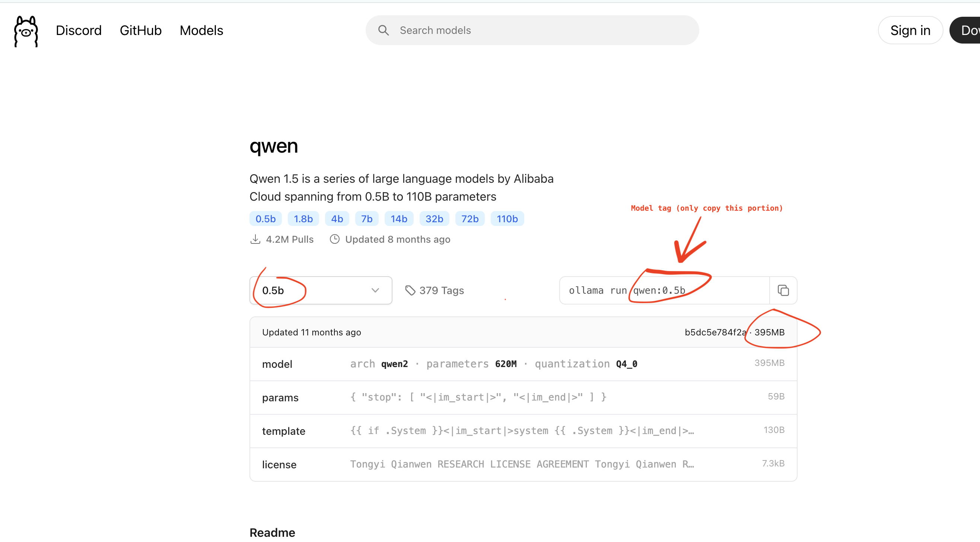
Task: Select the 4b tag chip
Action: point(337,219)
